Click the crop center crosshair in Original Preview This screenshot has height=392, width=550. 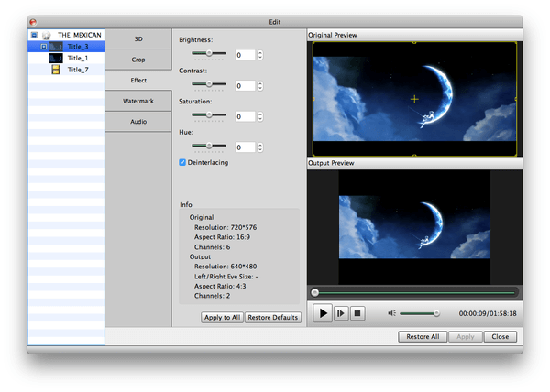pos(414,100)
